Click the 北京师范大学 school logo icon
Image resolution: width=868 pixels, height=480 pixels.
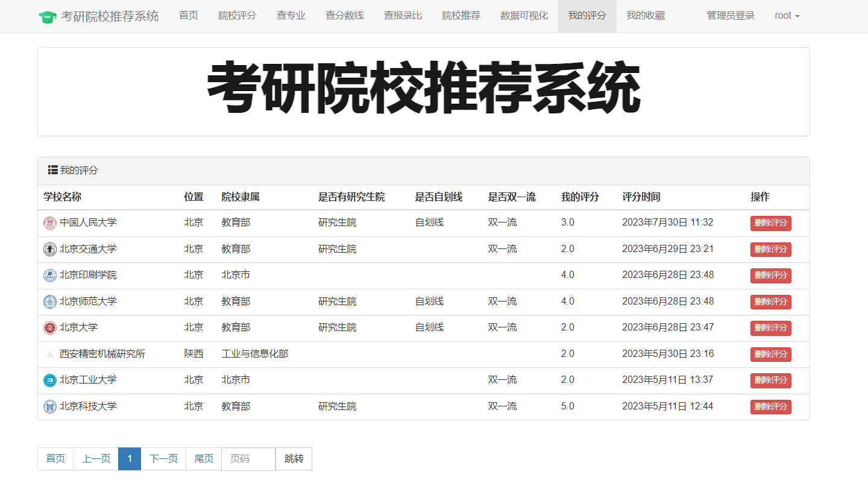point(50,302)
